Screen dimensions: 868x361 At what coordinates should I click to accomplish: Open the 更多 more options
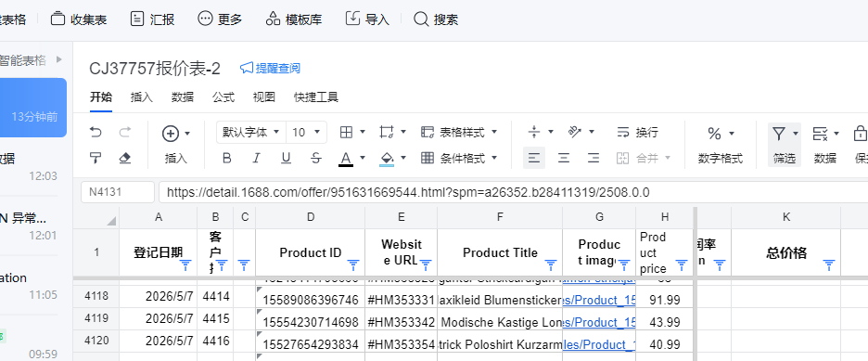220,19
